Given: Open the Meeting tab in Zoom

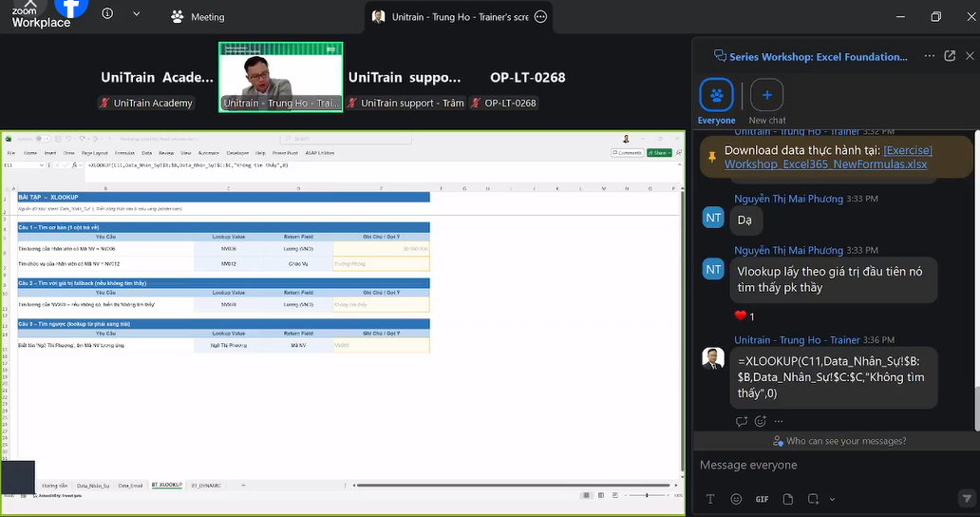Looking at the screenshot, I should pyautogui.click(x=198, y=17).
